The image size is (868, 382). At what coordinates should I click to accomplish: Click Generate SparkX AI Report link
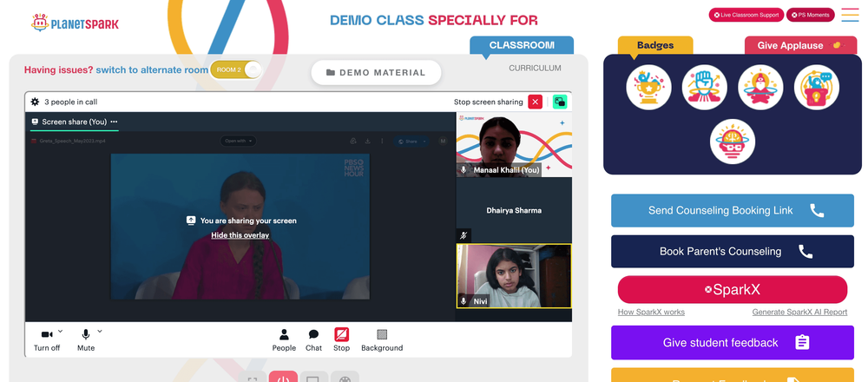(x=799, y=313)
